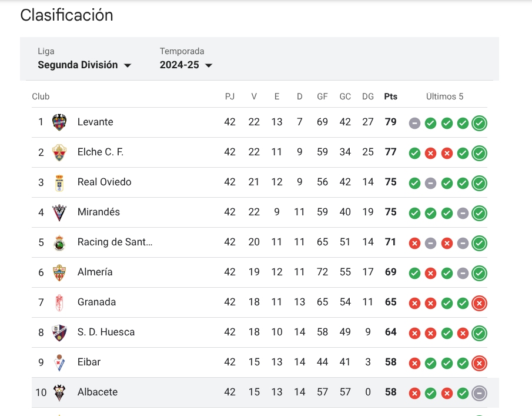The width and height of the screenshot is (532, 416).
Task: Click Albacete's latest grey draw result icon
Action: pyautogui.click(x=479, y=393)
